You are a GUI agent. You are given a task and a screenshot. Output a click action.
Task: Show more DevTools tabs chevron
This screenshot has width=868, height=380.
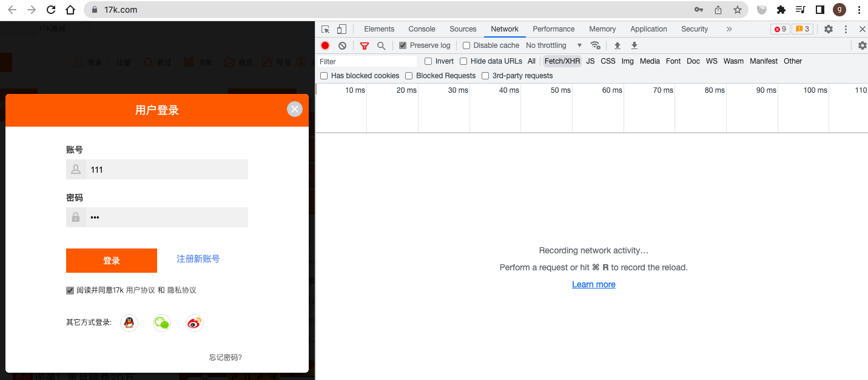729,29
